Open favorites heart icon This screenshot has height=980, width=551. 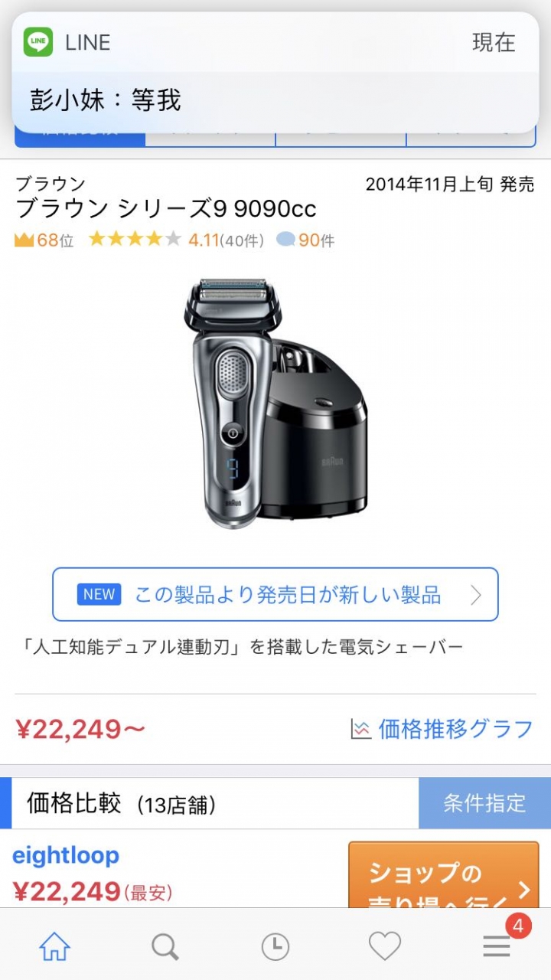(385, 946)
